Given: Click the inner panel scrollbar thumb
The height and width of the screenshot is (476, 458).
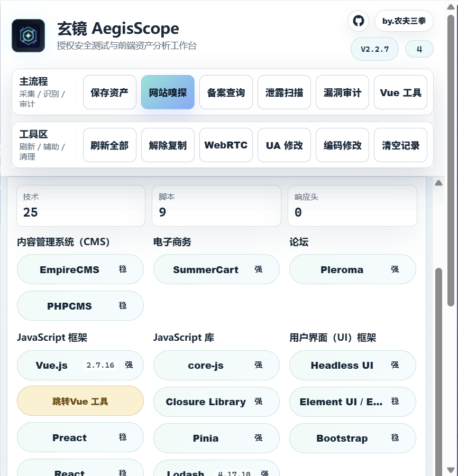Looking at the screenshot, I should point(438,372).
